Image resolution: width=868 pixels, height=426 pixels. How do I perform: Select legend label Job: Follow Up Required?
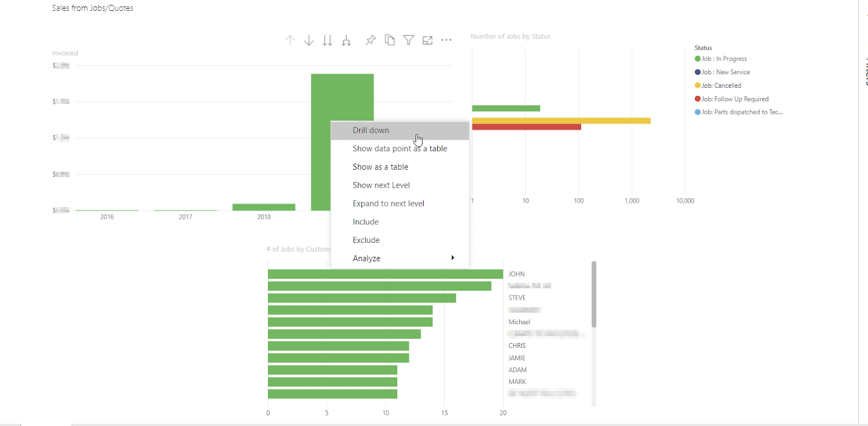[x=735, y=99]
